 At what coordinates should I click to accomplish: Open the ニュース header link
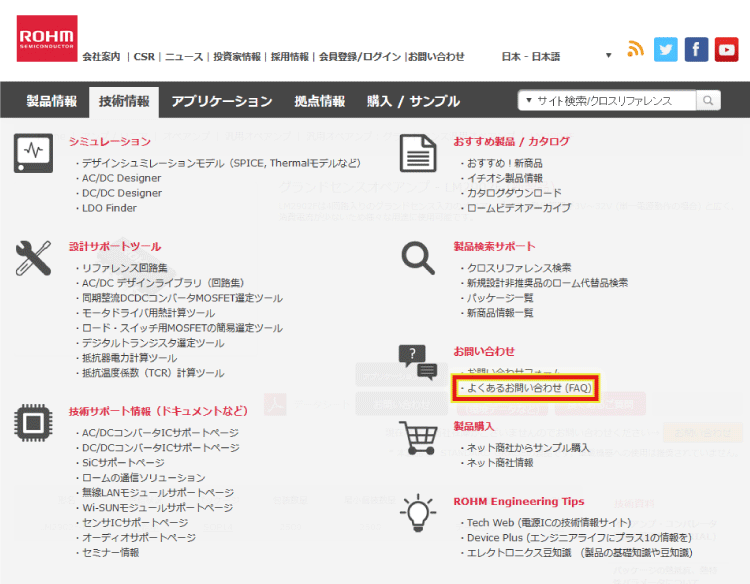[184, 56]
